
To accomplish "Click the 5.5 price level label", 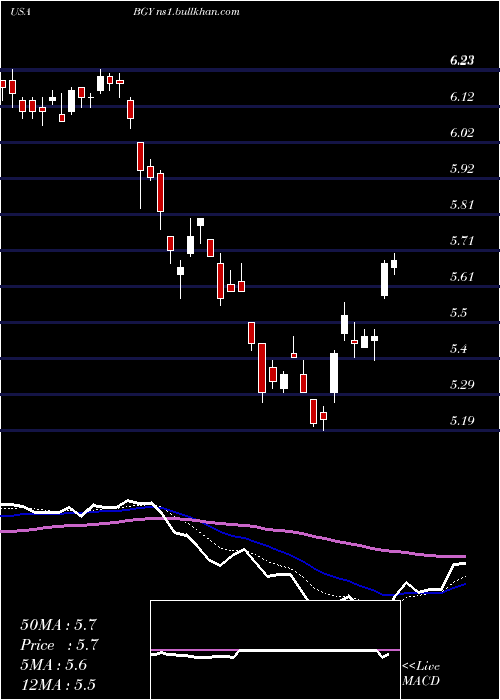I will tap(459, 312).
